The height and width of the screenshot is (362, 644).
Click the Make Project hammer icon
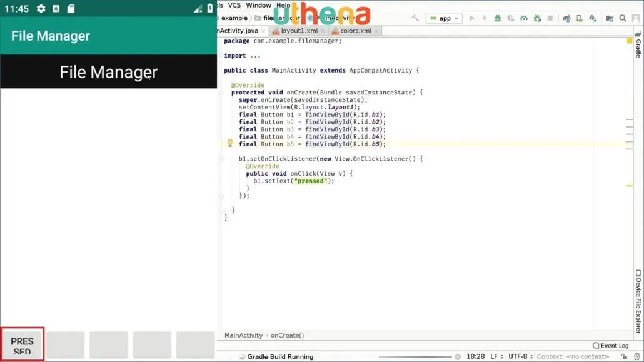415,18
